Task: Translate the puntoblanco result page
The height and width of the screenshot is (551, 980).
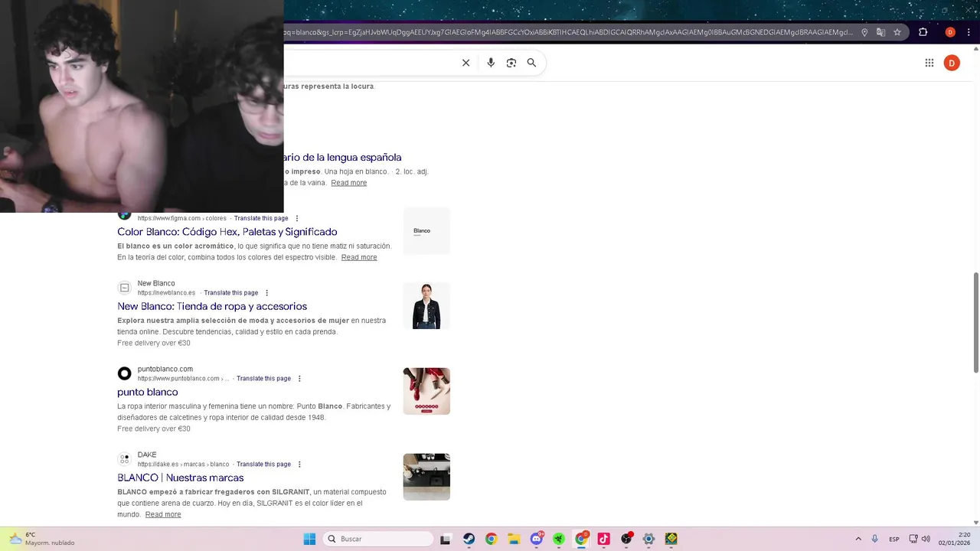Action: tap(264, 379)
